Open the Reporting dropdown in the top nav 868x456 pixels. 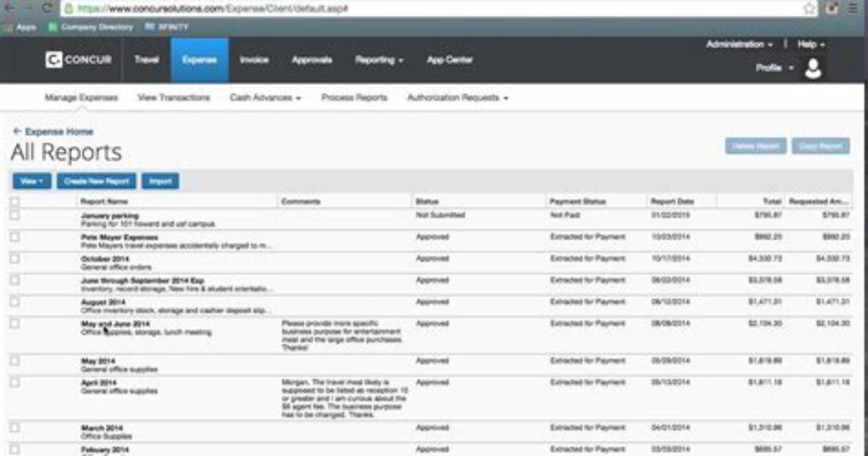(379, 60)
